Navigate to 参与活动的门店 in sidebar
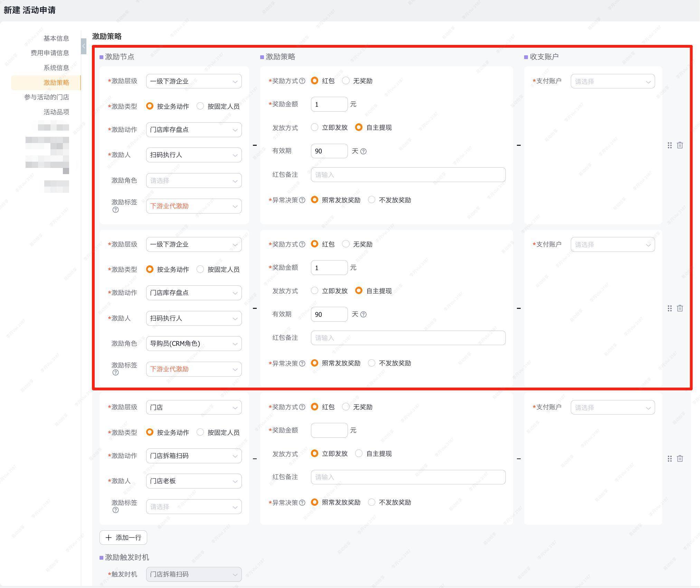Image resolution: width=700 pixels, height=588 pixels. [47, 97]
